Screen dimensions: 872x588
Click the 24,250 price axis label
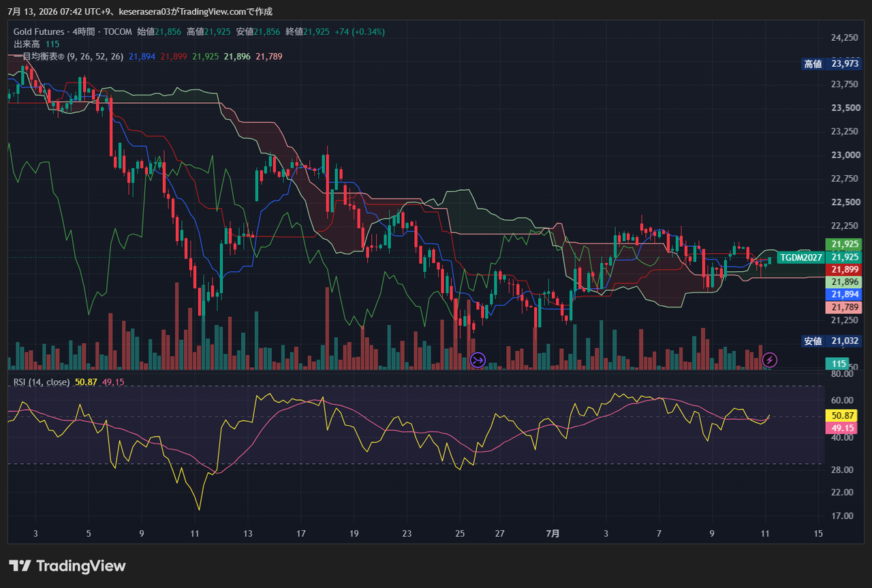pos(845,37)
